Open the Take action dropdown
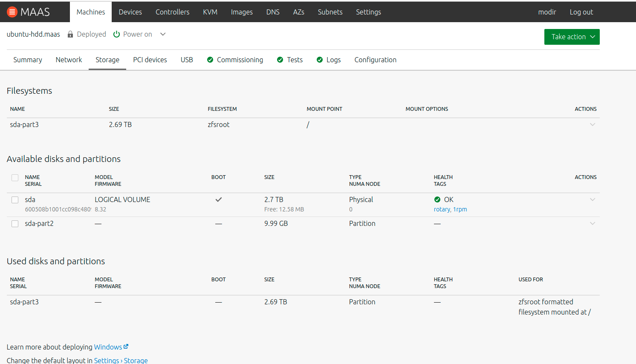This screenshot has height=364, width=636. 572,37
